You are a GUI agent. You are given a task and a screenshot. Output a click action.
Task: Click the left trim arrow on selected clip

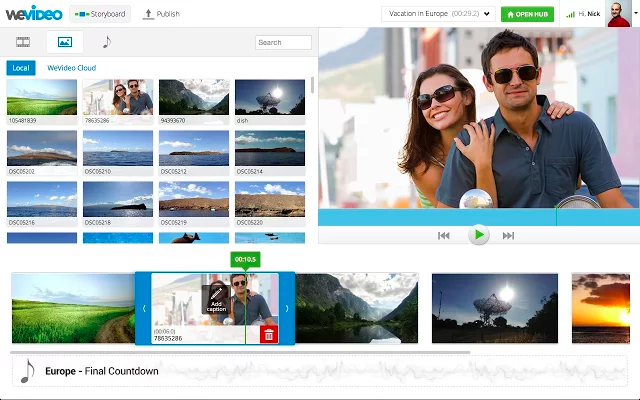tap(144, 309)
